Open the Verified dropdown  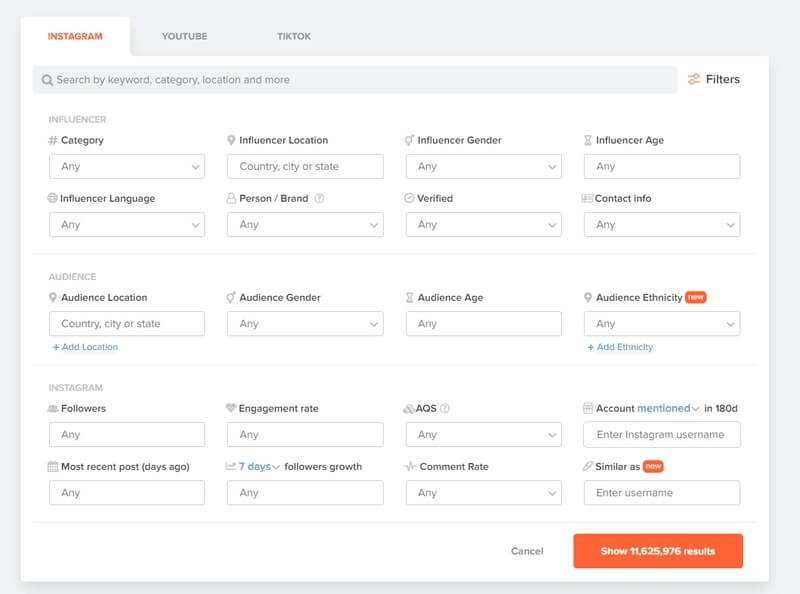tap(484, 225)
